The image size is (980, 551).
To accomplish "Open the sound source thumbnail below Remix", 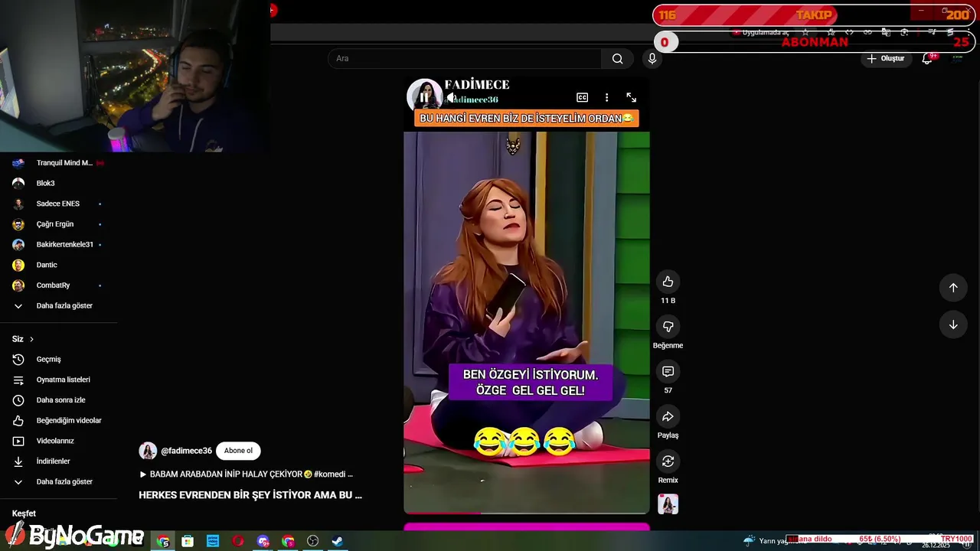I will click(x=668, y=504).
